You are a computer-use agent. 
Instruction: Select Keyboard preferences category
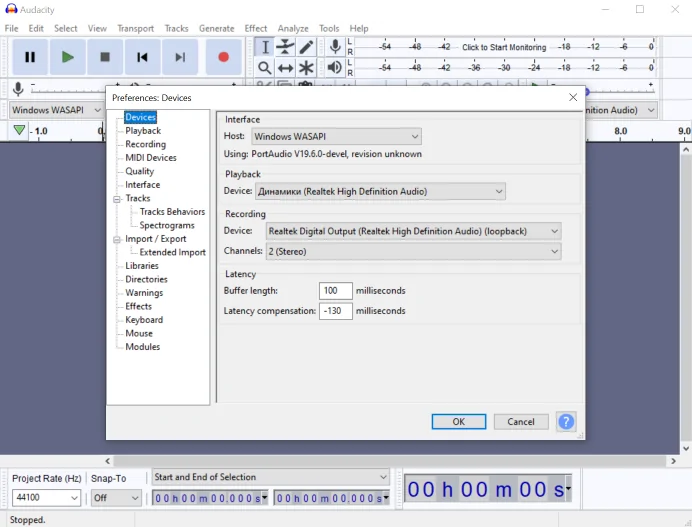[144, 320]
